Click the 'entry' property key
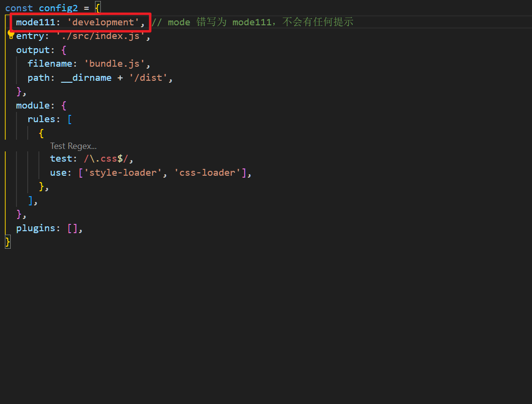The width and height of the screenshot is (532, 404). [x=30, y=36]
